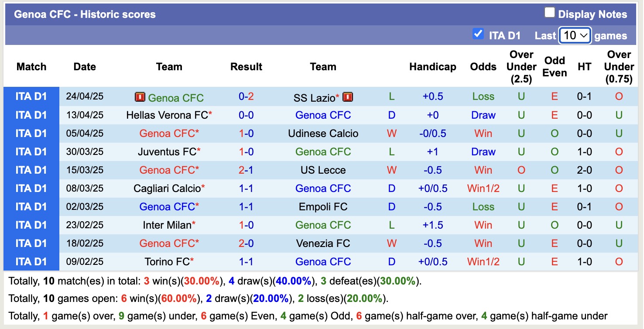Open Torino FC team link
The image size is (644, 329).
(x=167, y=262)
